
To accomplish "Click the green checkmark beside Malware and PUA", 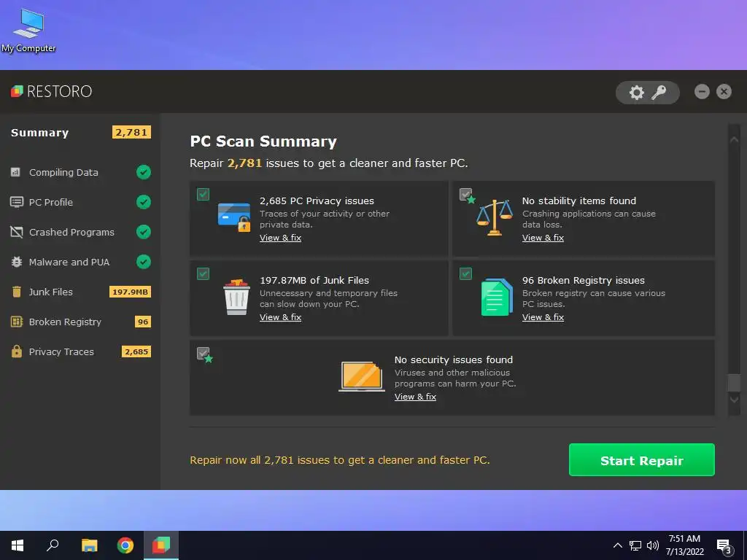I will (x=144, y=262).
